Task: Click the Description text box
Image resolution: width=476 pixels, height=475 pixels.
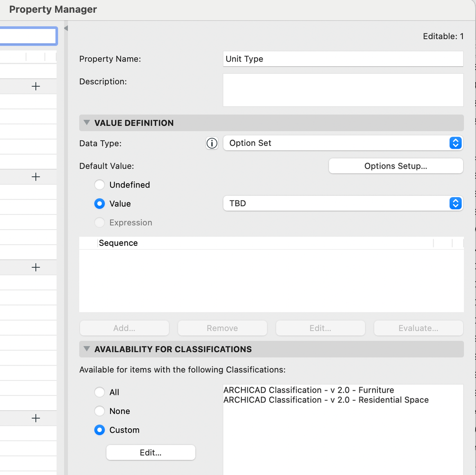Action: [x=343, y=90]
